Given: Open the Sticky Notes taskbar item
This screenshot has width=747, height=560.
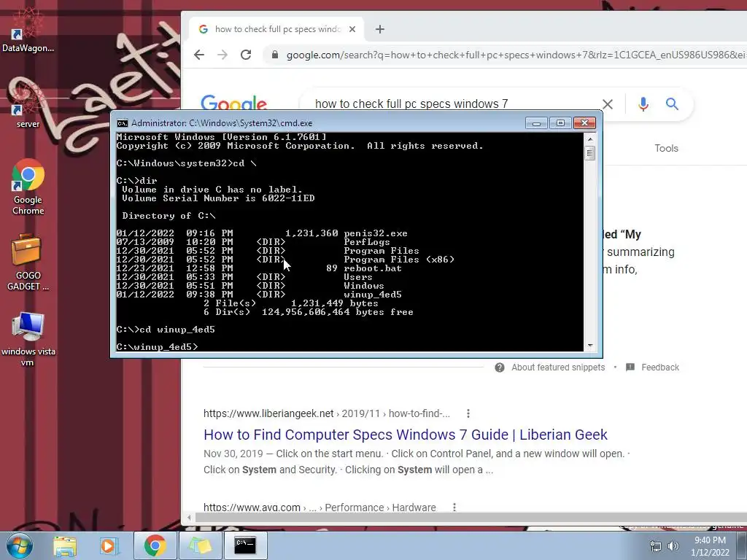Looking at the screenshot, I should tap(200, 545).
